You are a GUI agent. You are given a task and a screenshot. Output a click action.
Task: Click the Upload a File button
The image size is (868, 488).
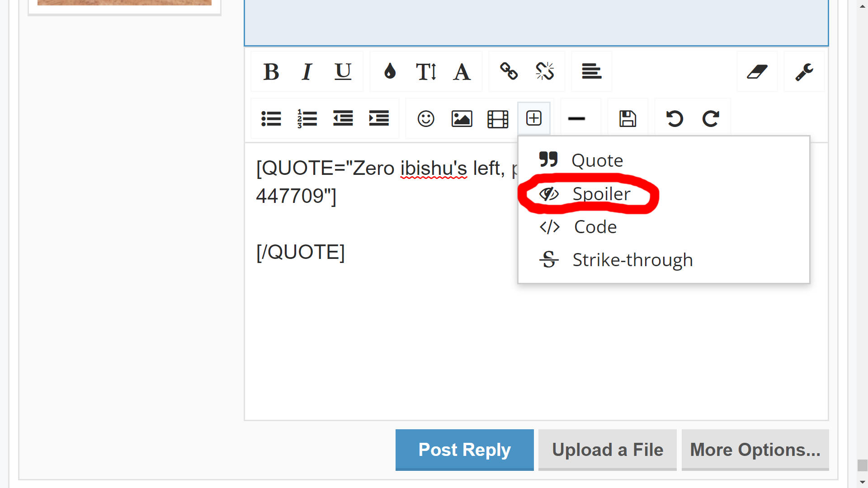coord(607,450)
